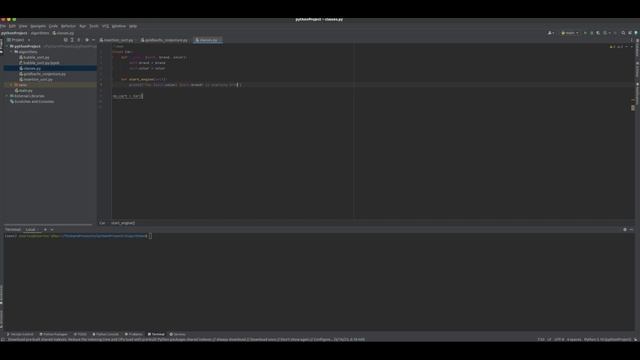Viewport: 640px width, 360px height.
Task: Select the classes.py editor tab
Action: pos(207,40)
